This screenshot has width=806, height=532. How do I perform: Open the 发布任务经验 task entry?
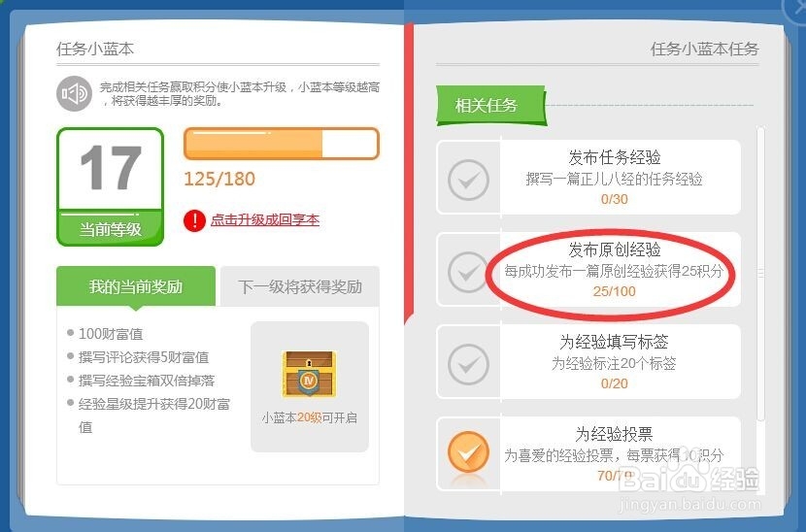588,178
